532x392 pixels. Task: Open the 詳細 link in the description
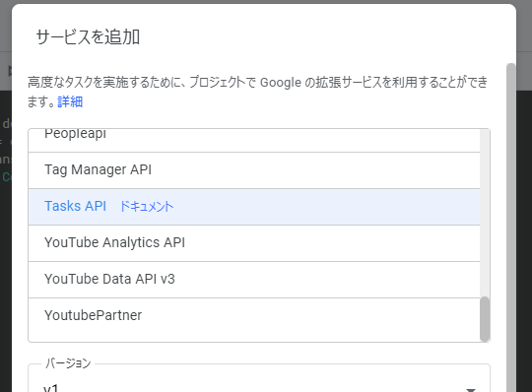pos(70,101)
